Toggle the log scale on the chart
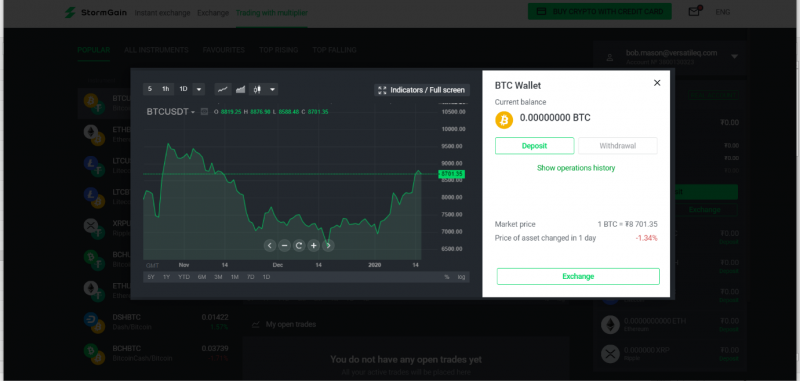Viewport: 800px width, 381px height. 461,277
